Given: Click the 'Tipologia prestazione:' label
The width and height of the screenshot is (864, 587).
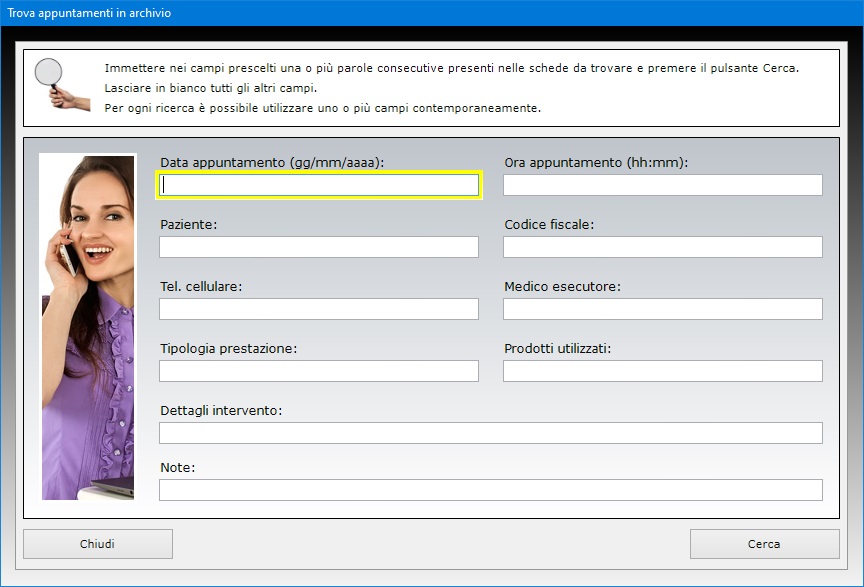Looking at the screenshot, I should (229, 348).
